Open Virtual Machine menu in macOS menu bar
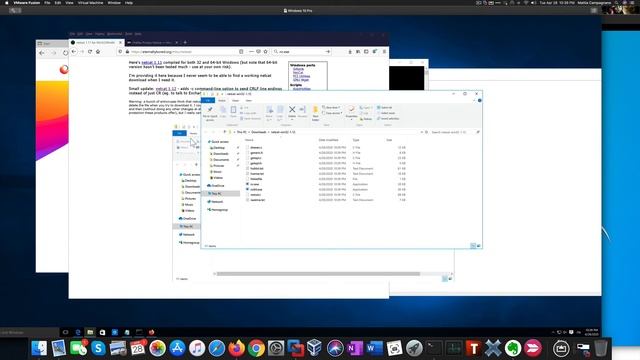The height and width of the screenshot is (360, 640). (x=90, y=3)
